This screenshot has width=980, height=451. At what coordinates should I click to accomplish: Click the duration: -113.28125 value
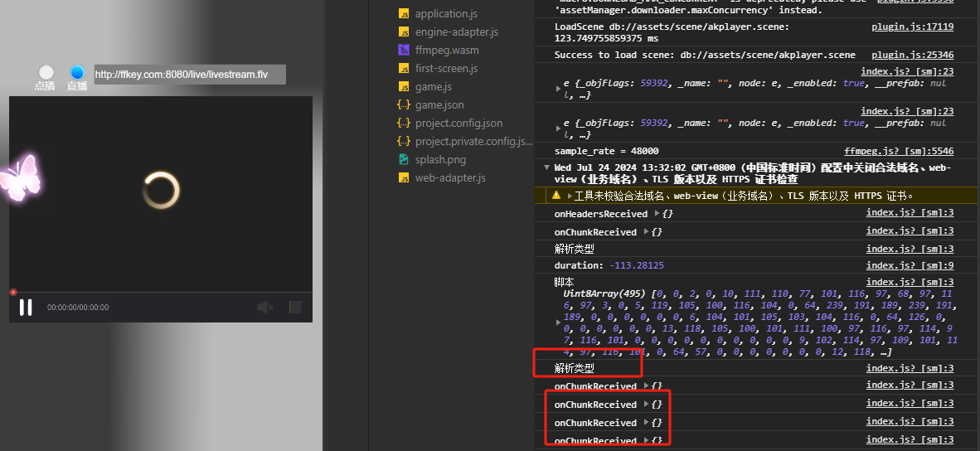click(637, 265)
